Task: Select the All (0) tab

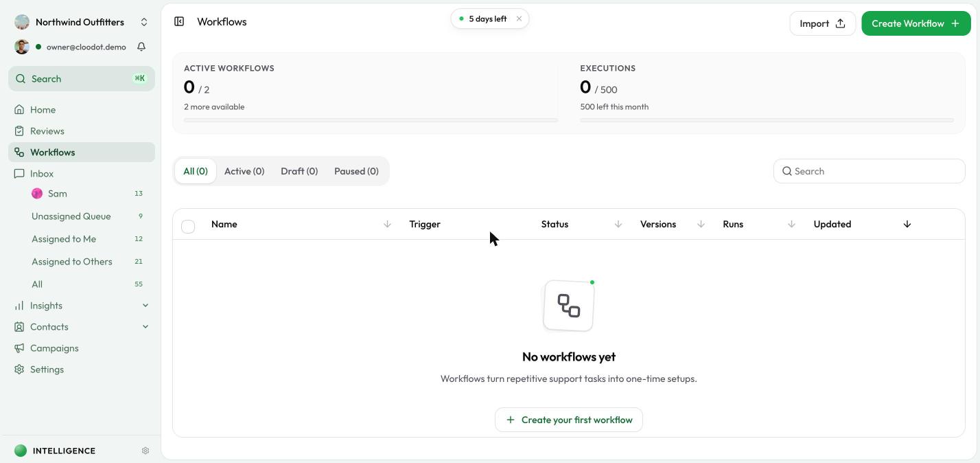Action: [196, 171]
